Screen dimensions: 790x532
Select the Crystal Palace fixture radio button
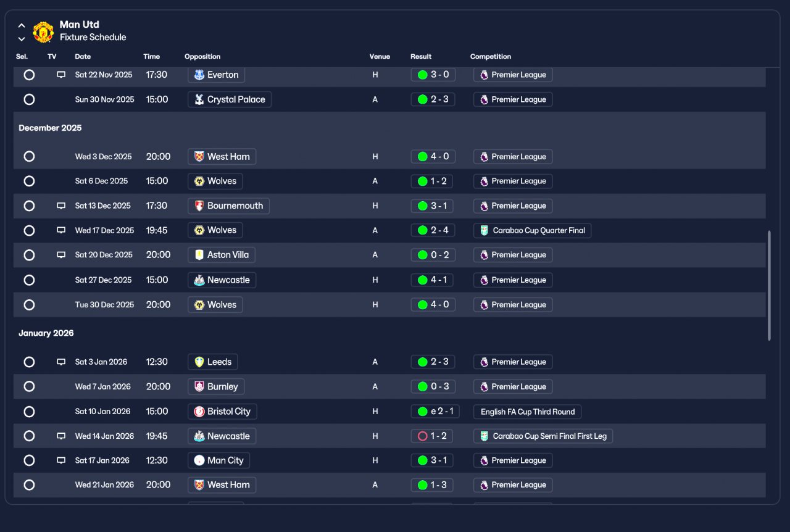(x=29, y=99)
